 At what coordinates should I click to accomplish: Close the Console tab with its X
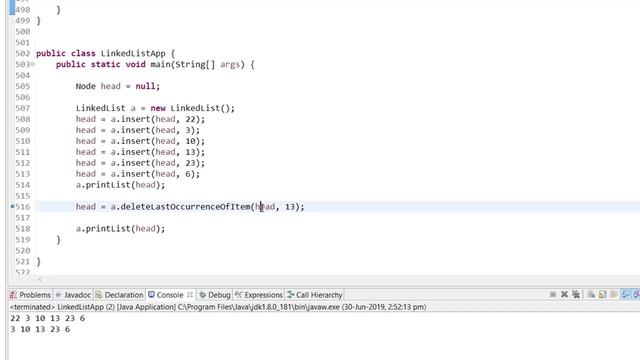[190, 294]
